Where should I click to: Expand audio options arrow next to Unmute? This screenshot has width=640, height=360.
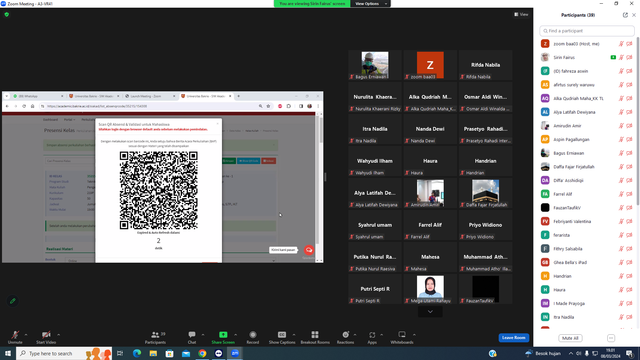point(26,335)
